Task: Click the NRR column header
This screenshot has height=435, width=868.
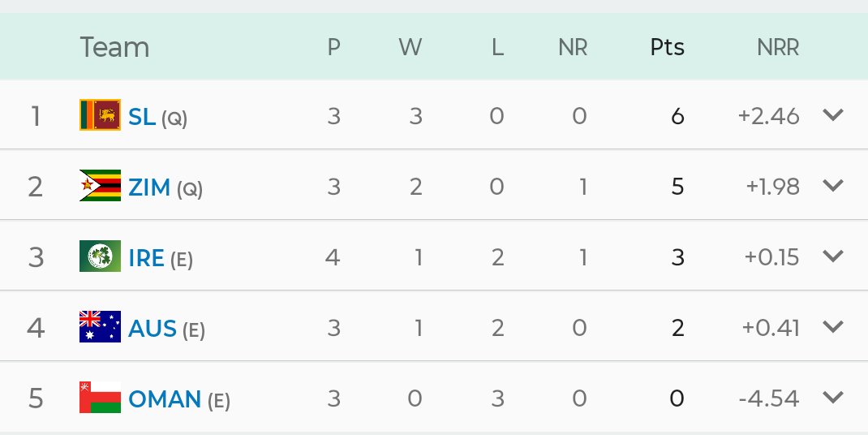Action: (777, 48)
